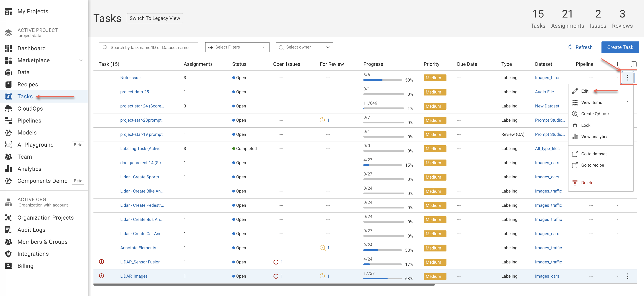This screenshot has height=296, width=644.
Task: Click the Team people icon
Action: [8, 157]
